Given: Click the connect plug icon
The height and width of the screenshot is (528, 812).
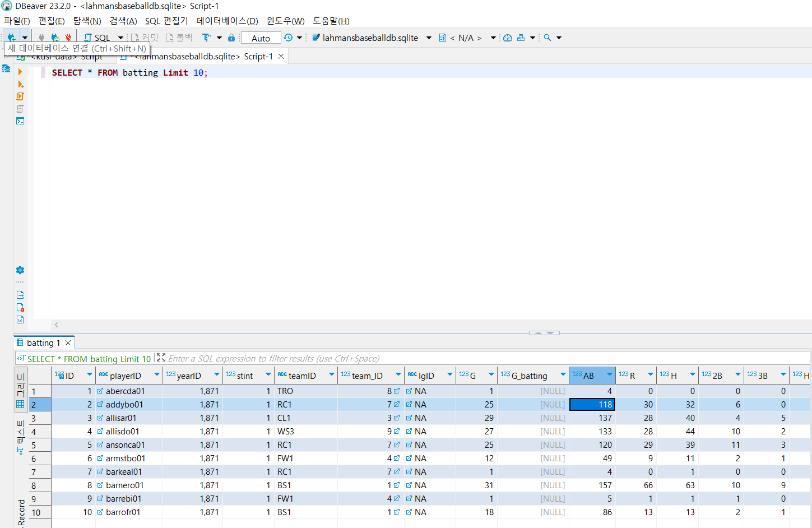Looking at the screenshot, I should coord(41,38).
